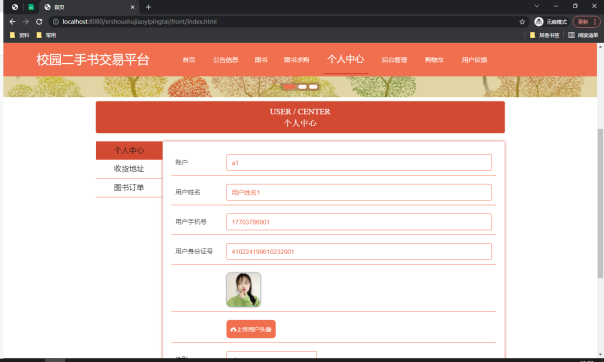Click the browser back arrow

[x=12, y=22]
